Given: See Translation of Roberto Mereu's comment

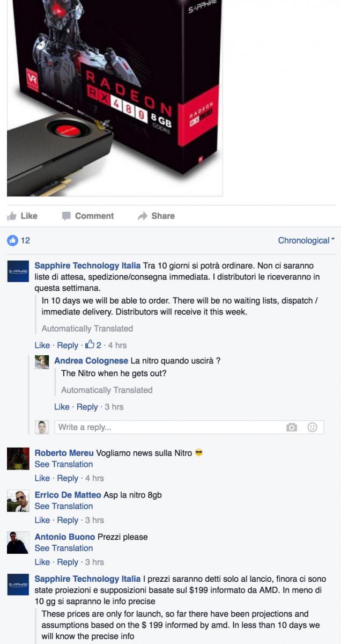Looking at the screenshot, I should click(x=64, y=464).
